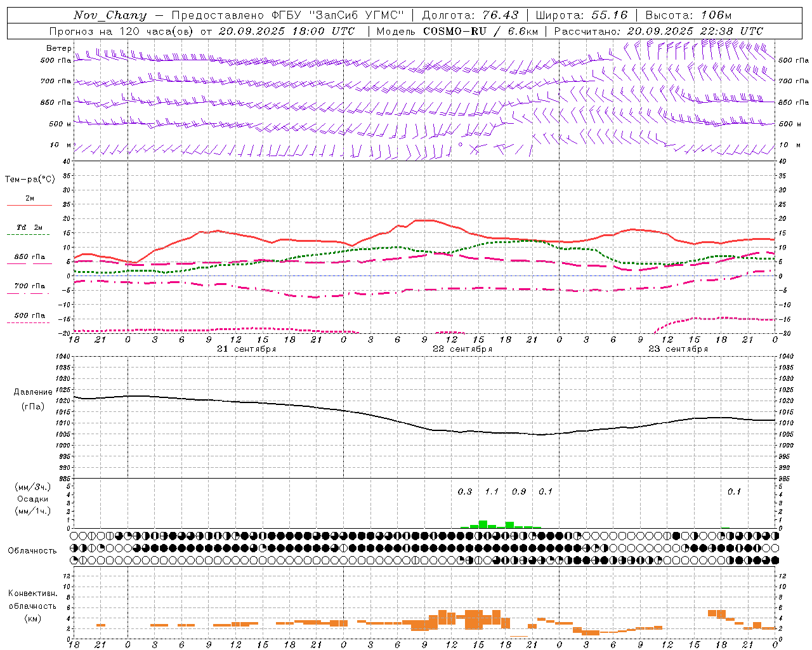Click the 'Высота: 106м' elevation text
This screenshot has width=812, height=650.
coord(688,15)
